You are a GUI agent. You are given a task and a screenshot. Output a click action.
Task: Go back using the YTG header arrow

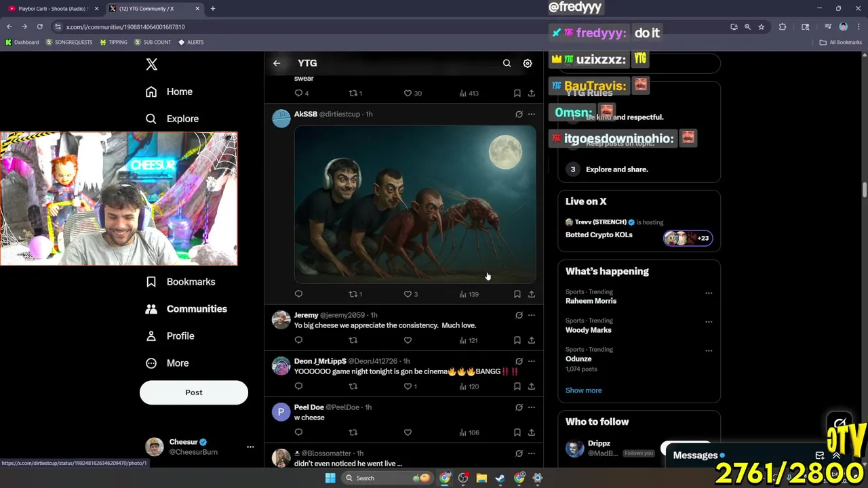tap(277, 63)
